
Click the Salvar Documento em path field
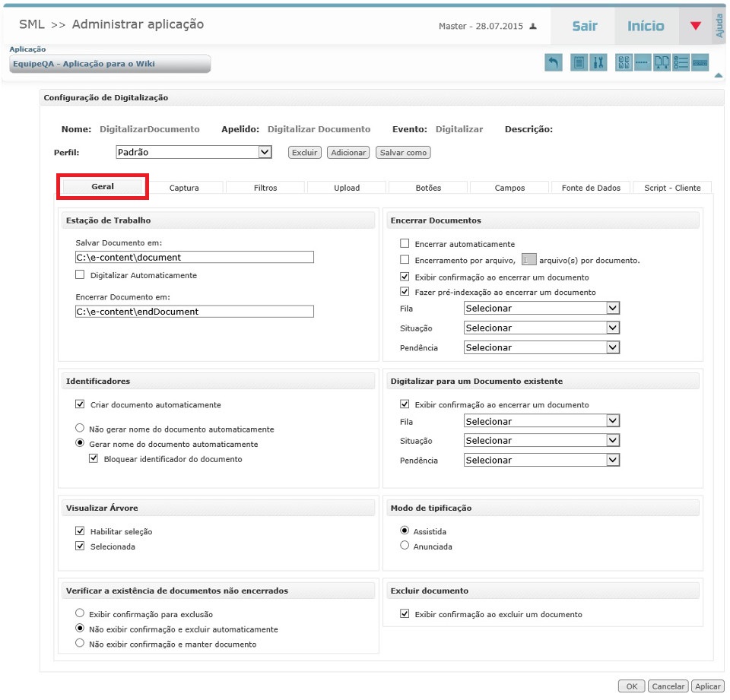pos(195,258)
